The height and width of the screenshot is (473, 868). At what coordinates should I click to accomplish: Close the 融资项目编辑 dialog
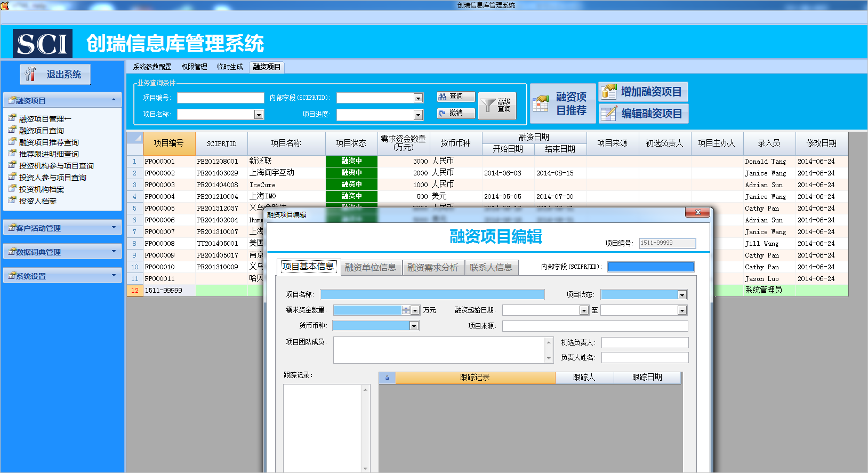pos(697,212)
